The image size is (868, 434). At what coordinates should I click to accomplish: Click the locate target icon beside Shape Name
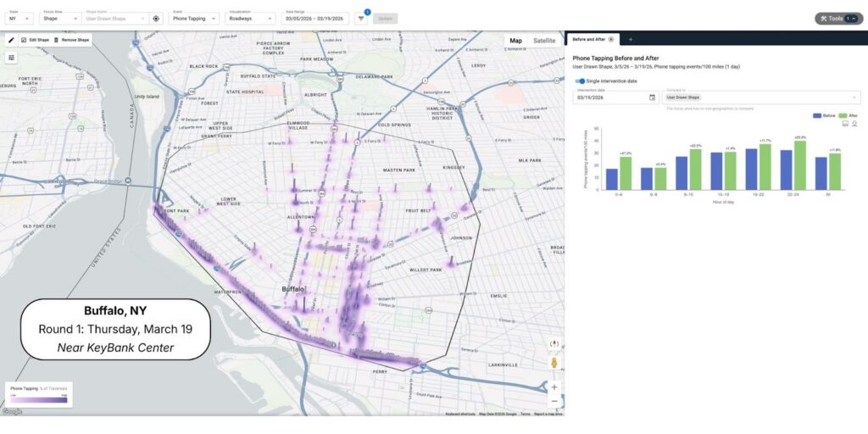(x=155, y=18)
